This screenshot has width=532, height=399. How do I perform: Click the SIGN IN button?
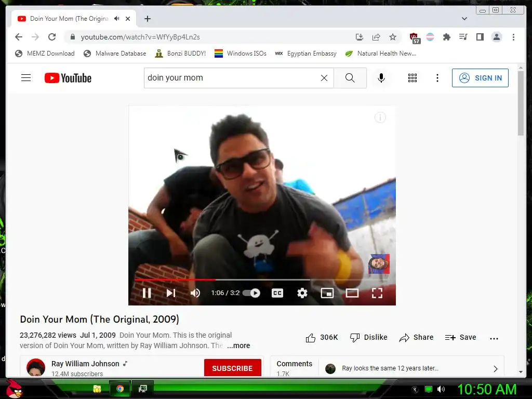coord(480,78)
